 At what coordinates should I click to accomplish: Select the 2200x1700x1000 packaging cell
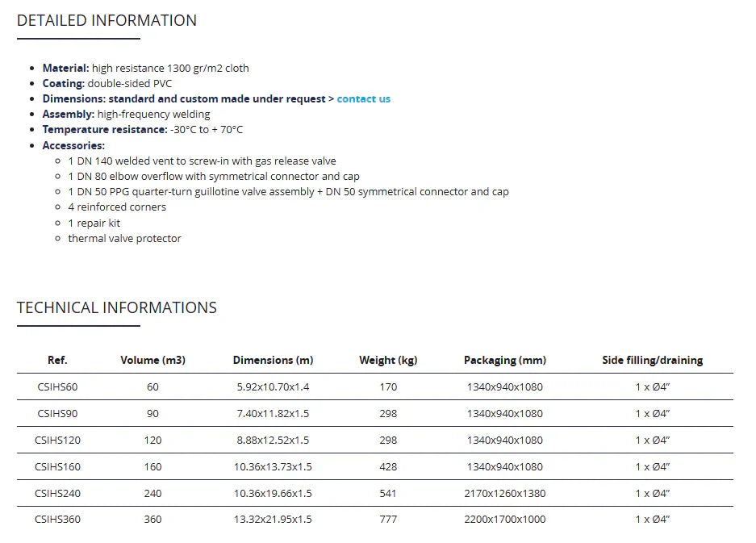[505, 520]
